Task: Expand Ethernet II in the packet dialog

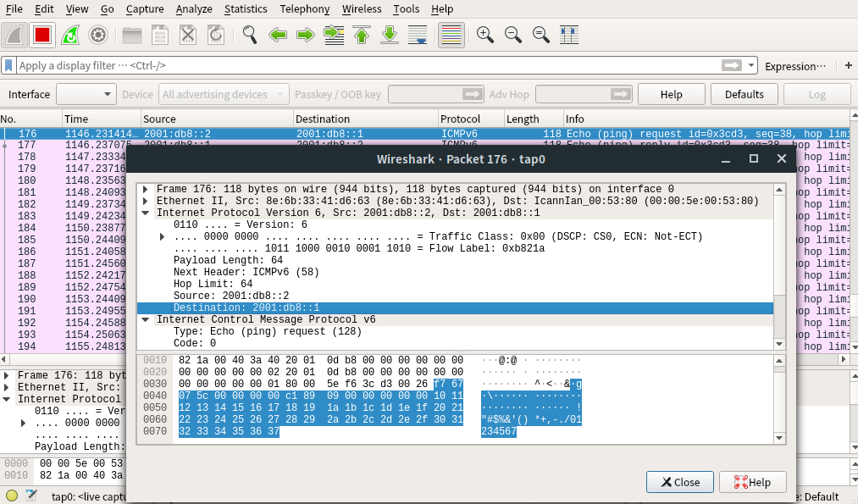Action: coord(146,201)
